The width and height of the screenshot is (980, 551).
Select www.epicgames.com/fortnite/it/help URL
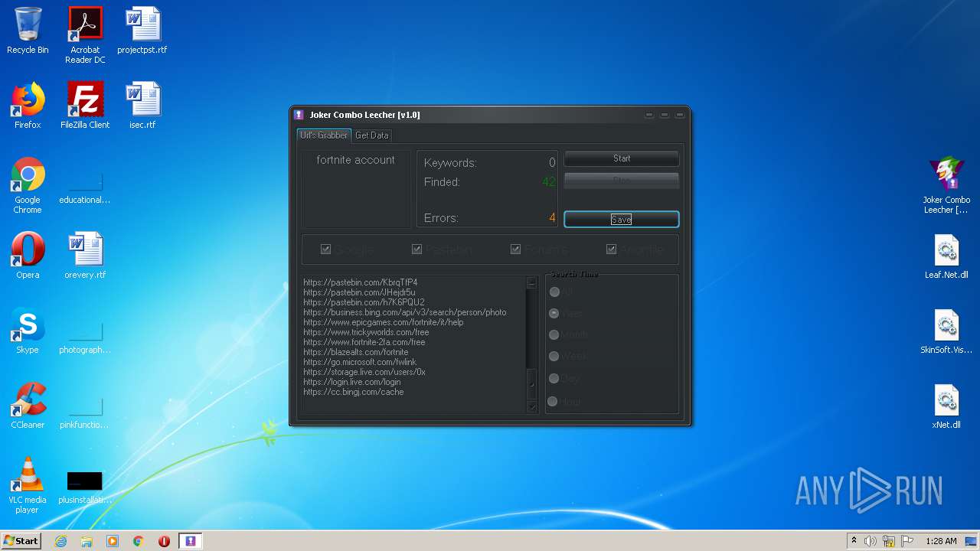point(383,322)
